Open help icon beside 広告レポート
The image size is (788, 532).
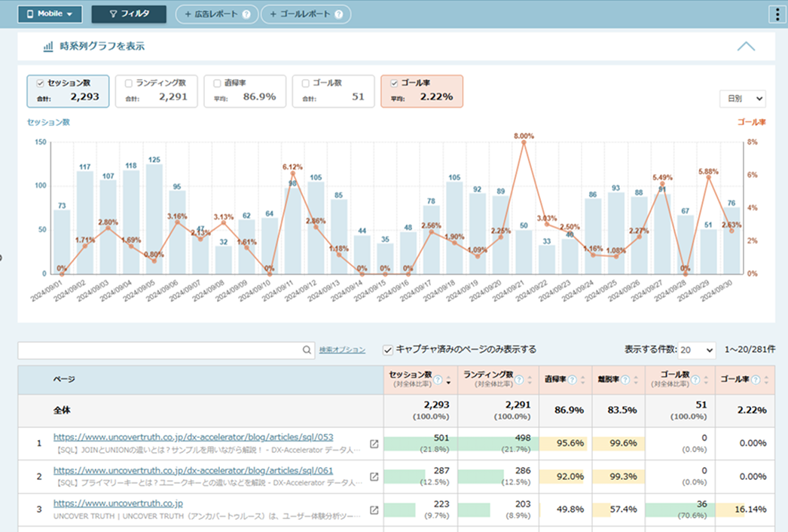pos(246,14)
